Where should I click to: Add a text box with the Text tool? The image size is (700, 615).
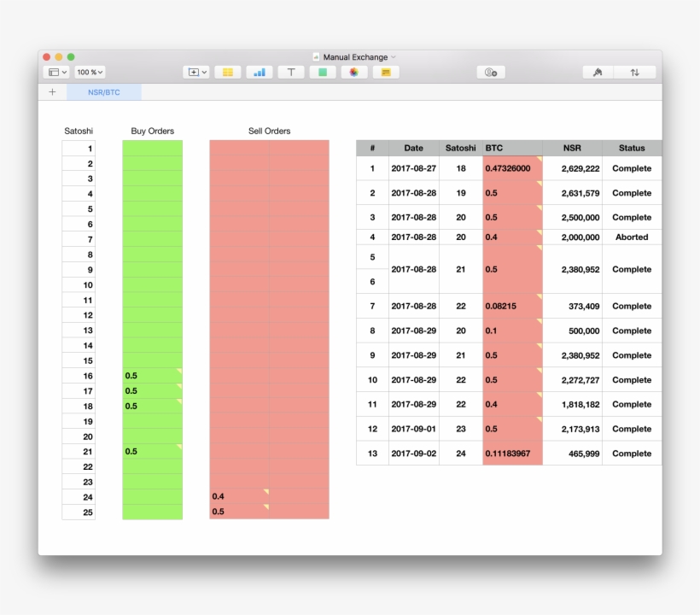(x=291, y=73)
